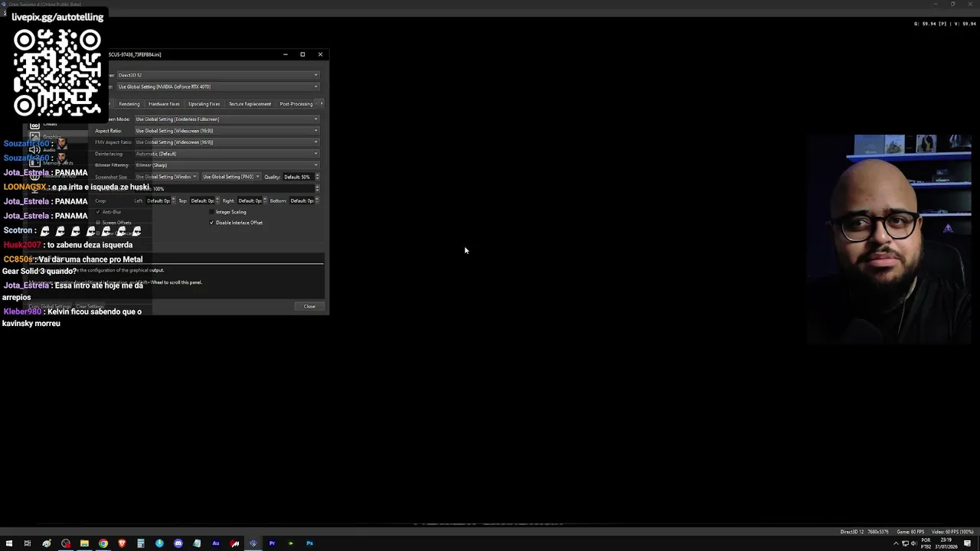Open the Windows Start menu

point(9,543)
